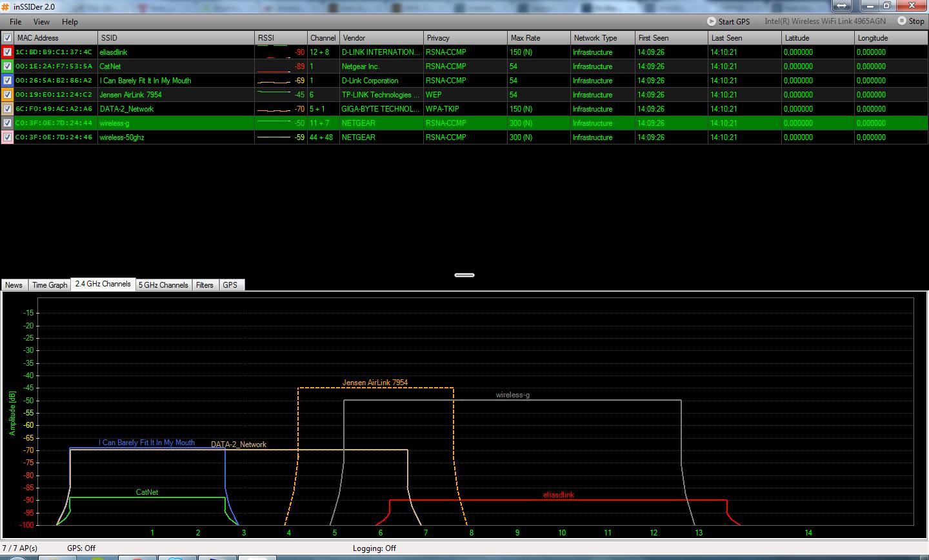Sort by Channel column header
The height and width of the screenshot is (560, 929).
(323, 38)
